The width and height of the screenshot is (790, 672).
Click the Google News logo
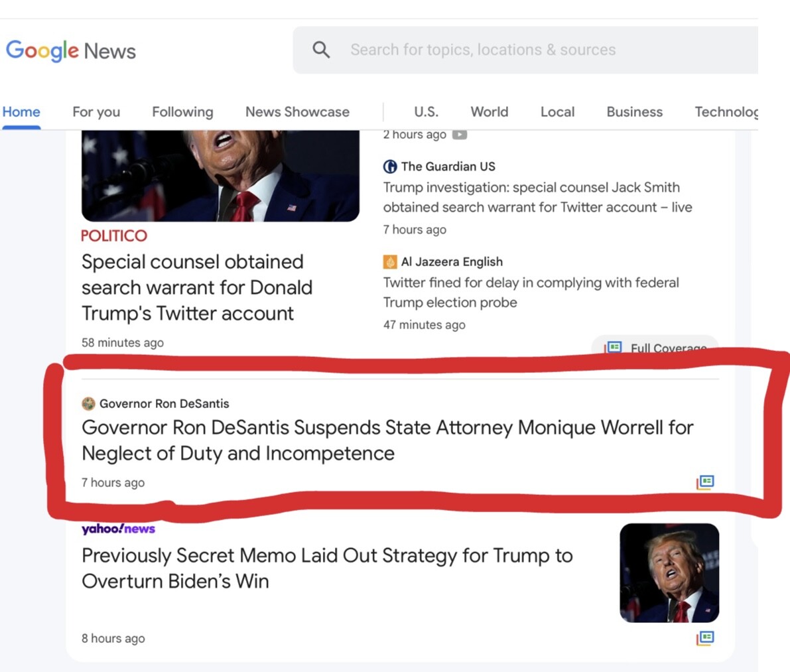point(71,50)
